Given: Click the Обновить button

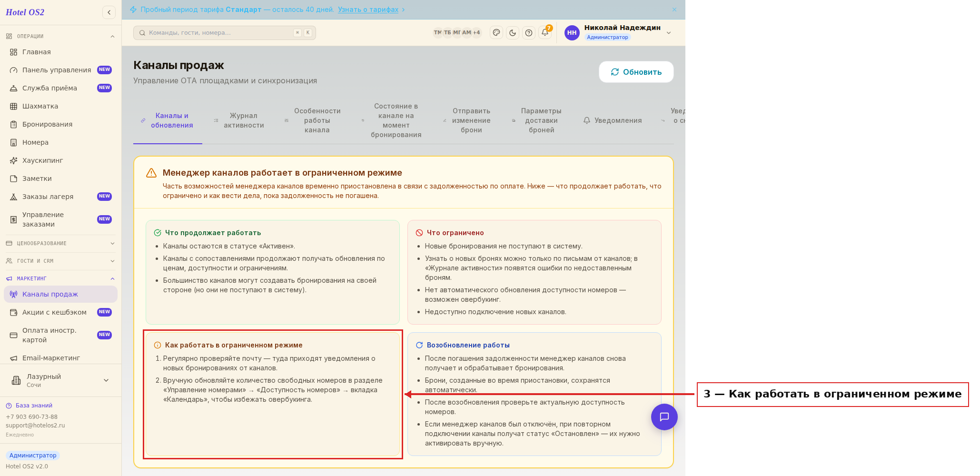Looking at the screenshot, I should (636, 72).
